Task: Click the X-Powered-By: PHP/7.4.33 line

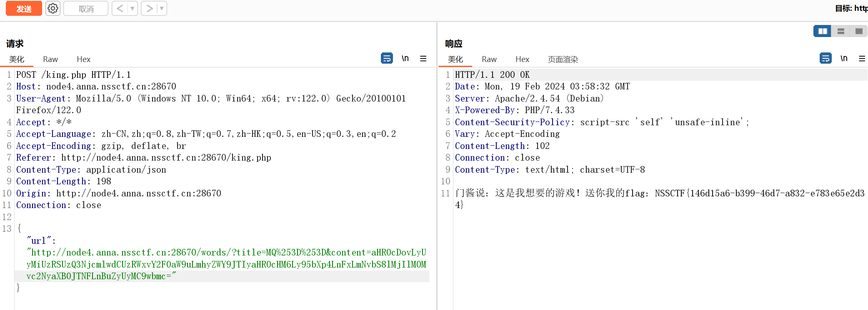Action: 515,110
